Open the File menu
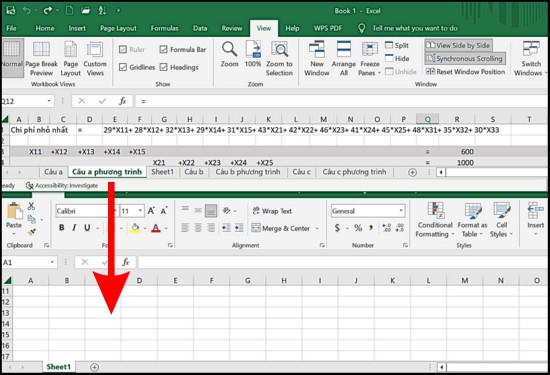Screen dimensions: 550x375 tap(12, 28)
